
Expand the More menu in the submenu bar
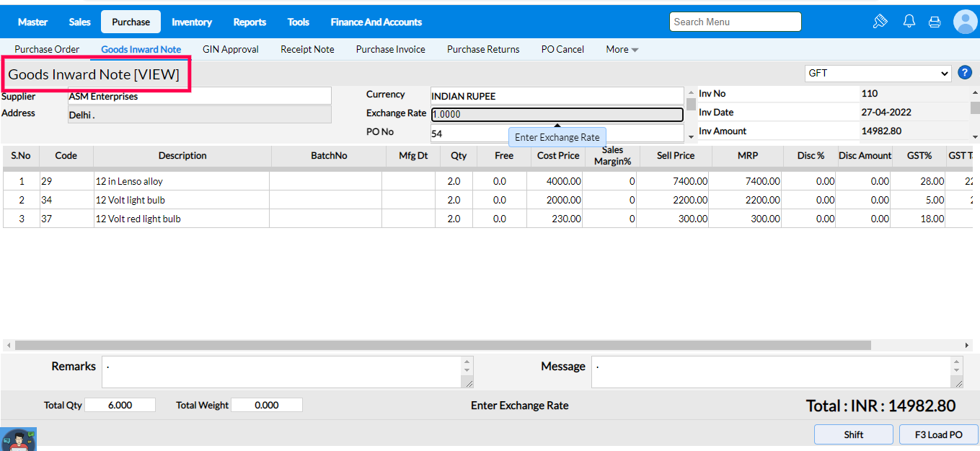point(622,50)
